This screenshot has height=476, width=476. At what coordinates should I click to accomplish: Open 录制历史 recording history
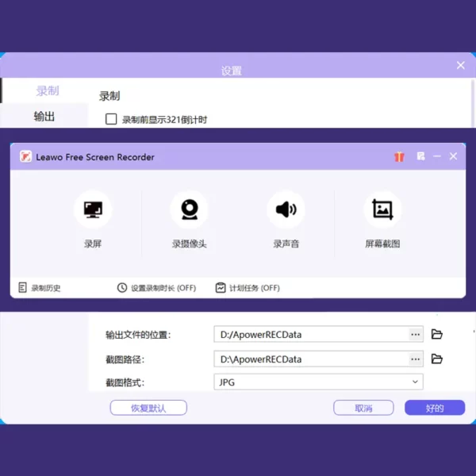(x=40, y=287)
